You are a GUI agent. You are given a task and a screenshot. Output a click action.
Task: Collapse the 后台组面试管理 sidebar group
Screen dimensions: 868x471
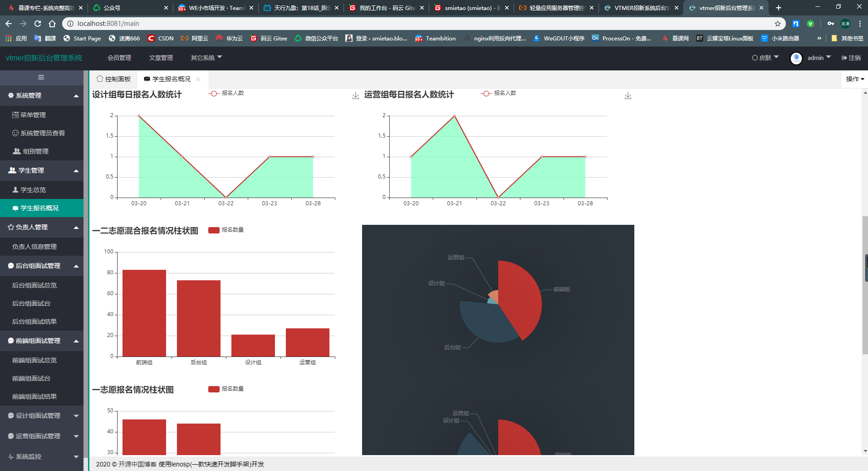(42, 266)
